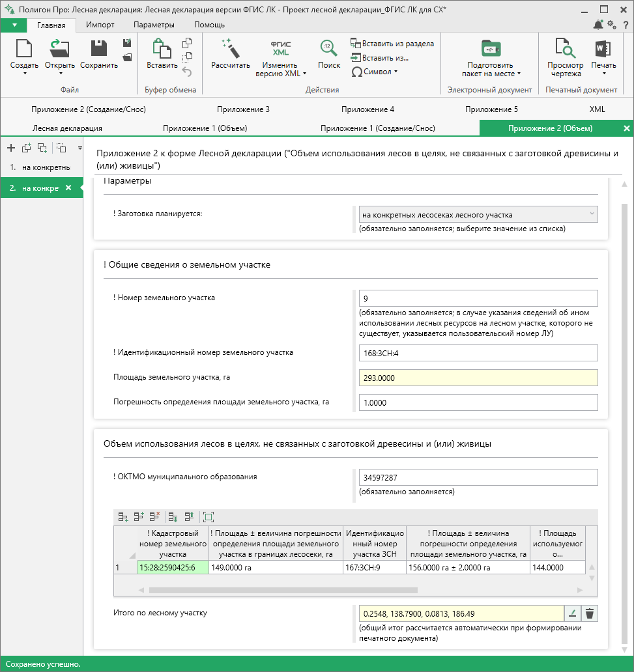Click the edit pencil icon beside Итого field
Image resolution: width=634 pixels, height=672 pixels.
(572, 613)
